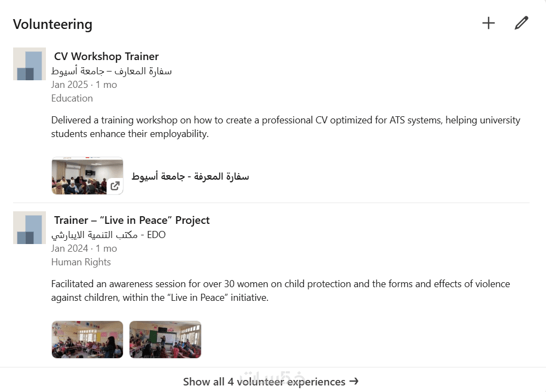Open the left Live in Peace photo
This screenshot has height=392, width=546.
pyautogui.click(x=87, y=340)
